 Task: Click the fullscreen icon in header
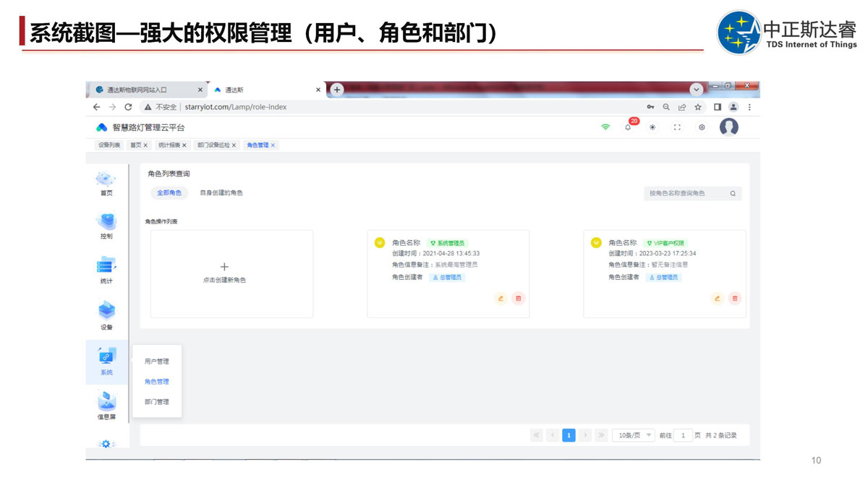pyautogui.click(x=677, y=127)
